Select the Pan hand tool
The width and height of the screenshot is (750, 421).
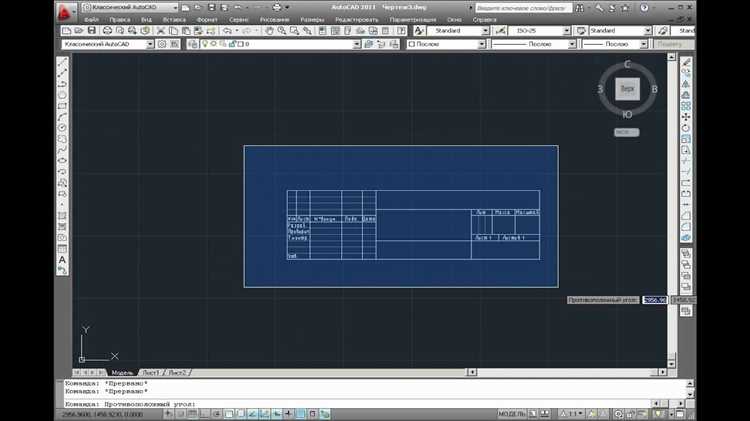(x=269, y=31)
